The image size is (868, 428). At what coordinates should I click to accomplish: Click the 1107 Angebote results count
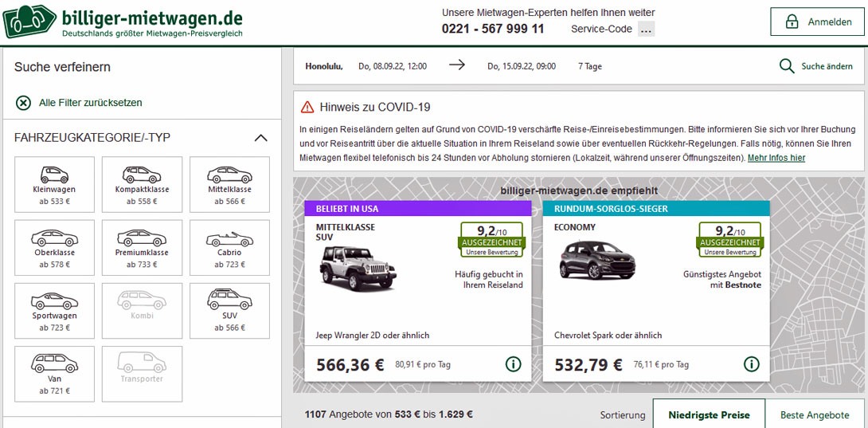tap(389, 414)
